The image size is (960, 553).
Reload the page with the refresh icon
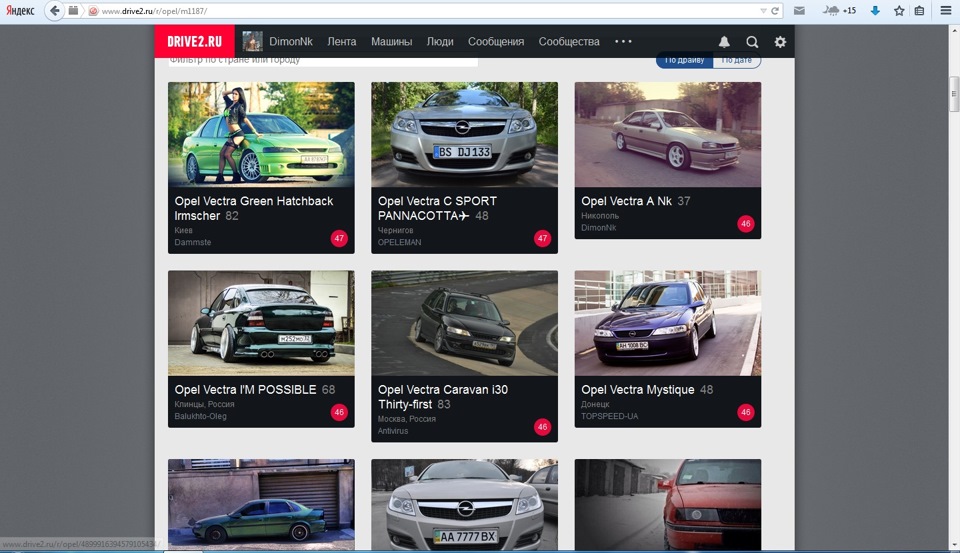click(774, 11)
